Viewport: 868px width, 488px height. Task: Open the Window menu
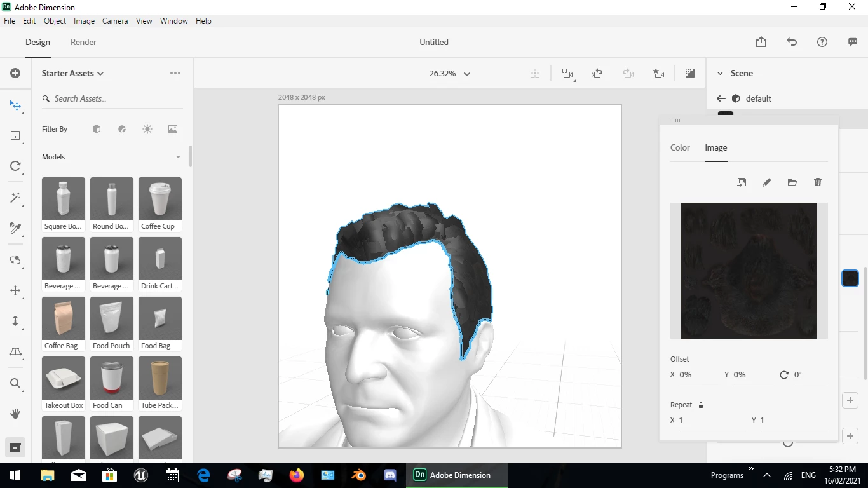[173, 21]
